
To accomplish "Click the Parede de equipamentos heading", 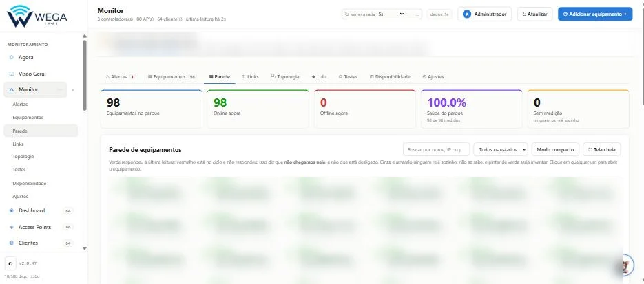I will pyautogui.click(x=145, y=150).
